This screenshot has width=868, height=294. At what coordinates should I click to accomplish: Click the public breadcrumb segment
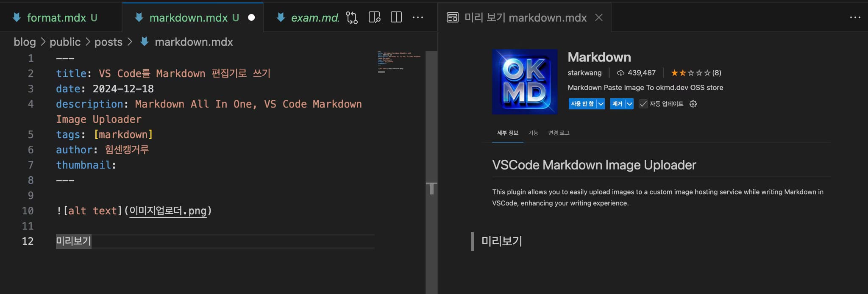pyautogui.click(x=65, y=42)
